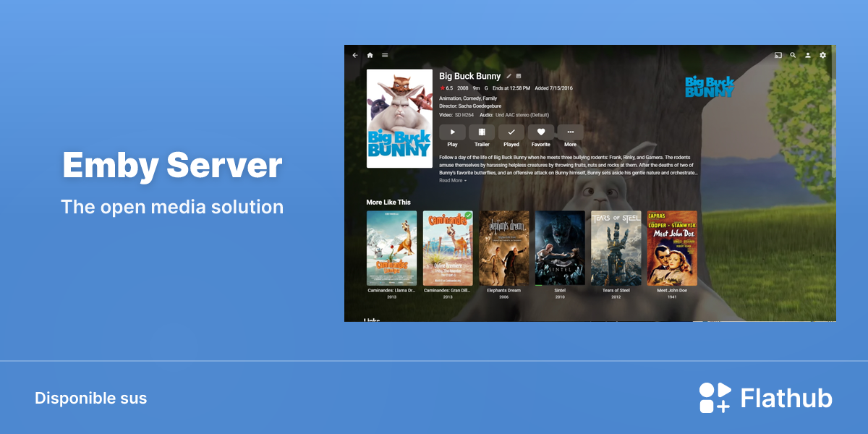
Task: Click the 'Disponible sus' text
Action: [90, 399]
